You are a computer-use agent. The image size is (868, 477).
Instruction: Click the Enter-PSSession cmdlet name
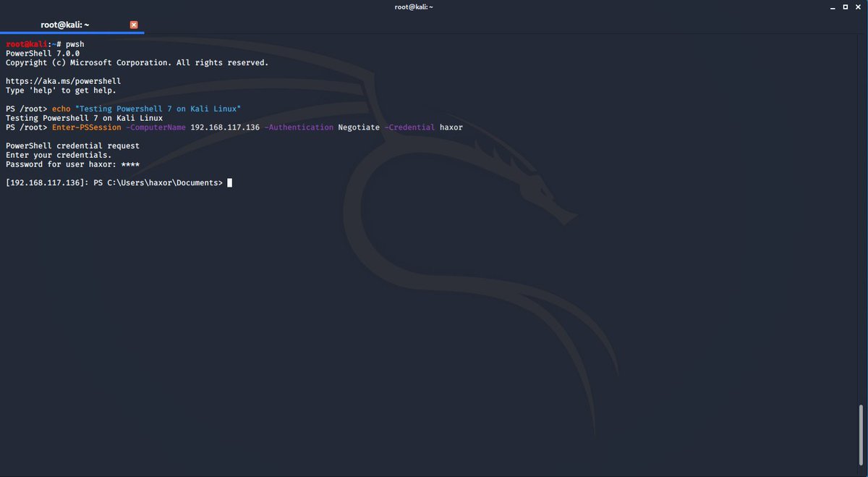86,127
